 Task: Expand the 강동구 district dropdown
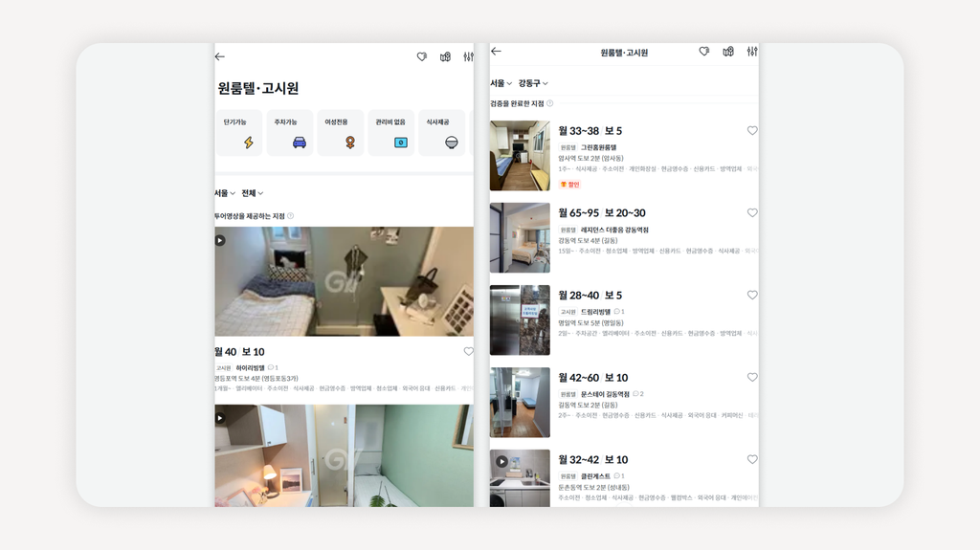point(533,83)
